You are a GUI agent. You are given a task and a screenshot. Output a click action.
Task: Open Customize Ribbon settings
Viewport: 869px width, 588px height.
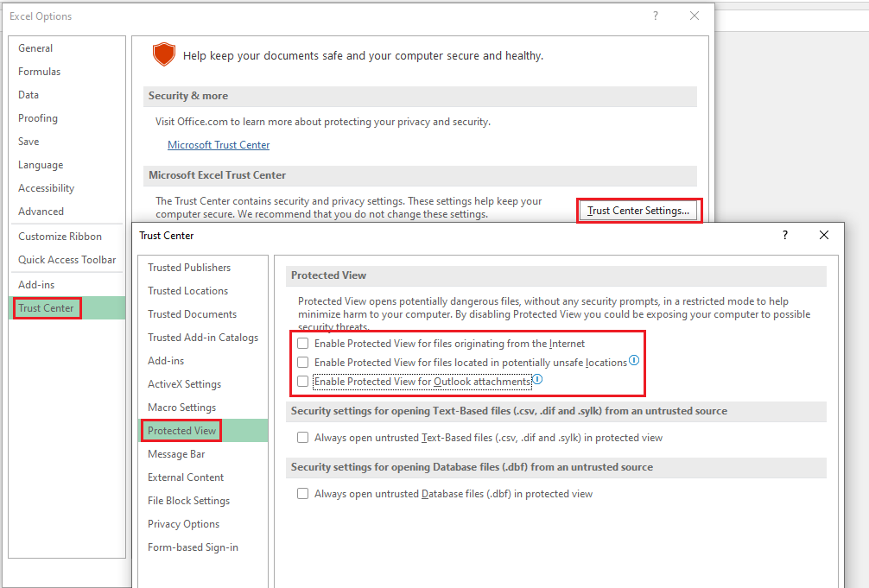pos(67,236)
